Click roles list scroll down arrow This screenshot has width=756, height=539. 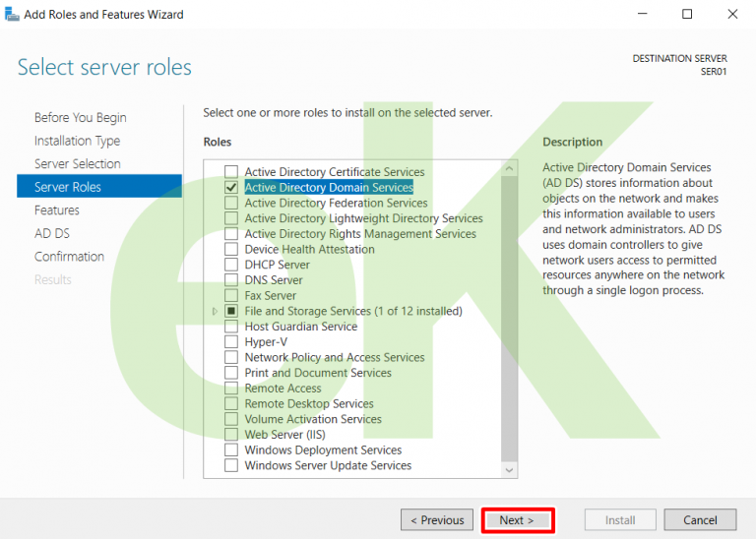pyautogui.click(x=509, y=470)
